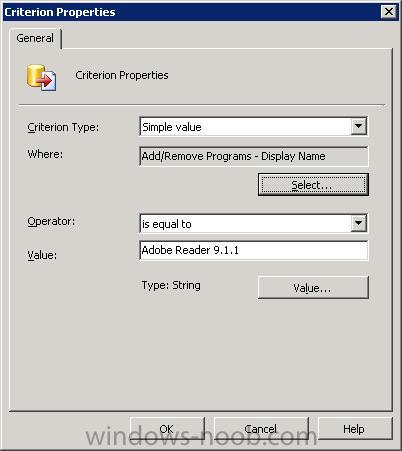Image resolution: width=402 pixels, height=451 pixels.
Task: Click the Select... button
Action: (x=313, y=185)
